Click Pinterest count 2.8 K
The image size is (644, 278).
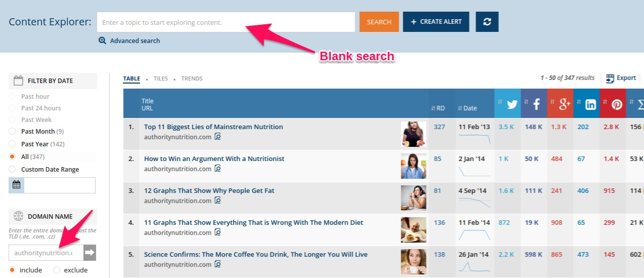611,127
